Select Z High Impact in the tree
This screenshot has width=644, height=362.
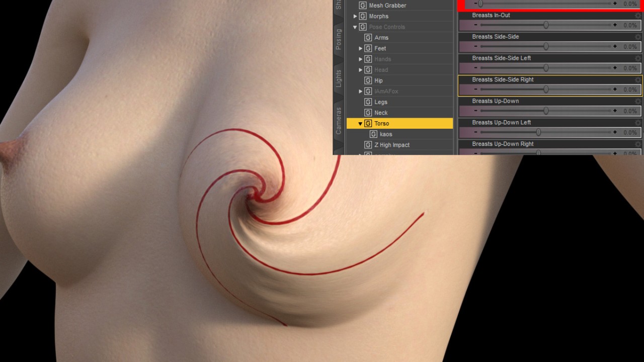pyautogui.click(x=391, y=145)
